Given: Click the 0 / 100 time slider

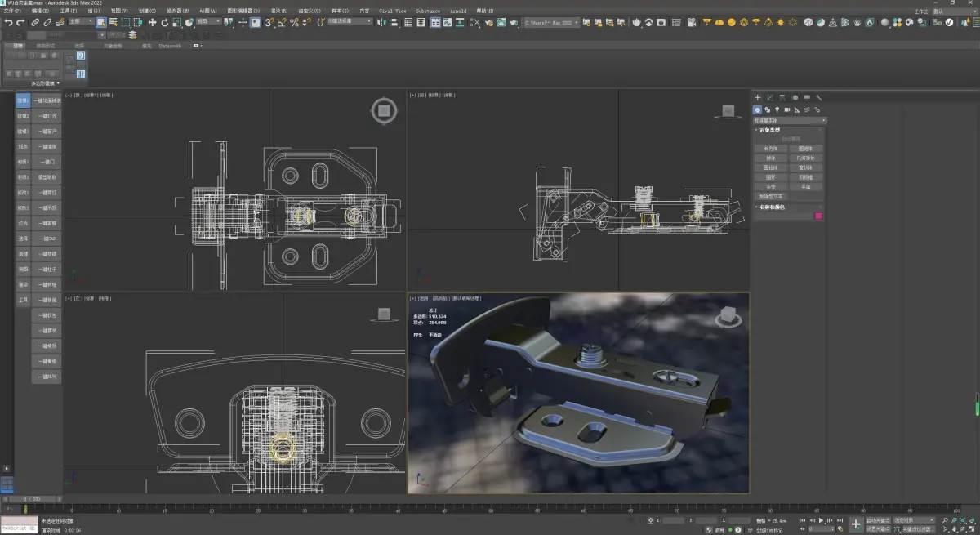Looking at the screenshot, I should (x=31, y=498).
